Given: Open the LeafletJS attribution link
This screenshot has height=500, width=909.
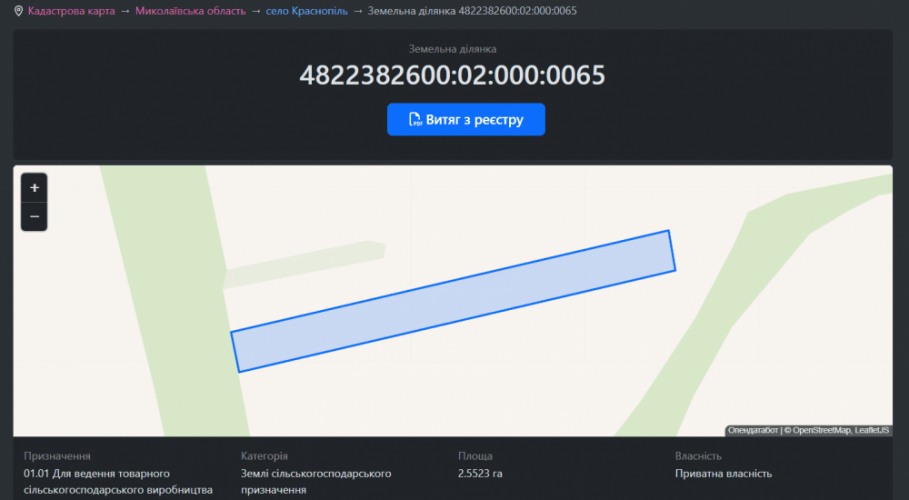Looking at the screenshot, I should (x=872, y=431).
